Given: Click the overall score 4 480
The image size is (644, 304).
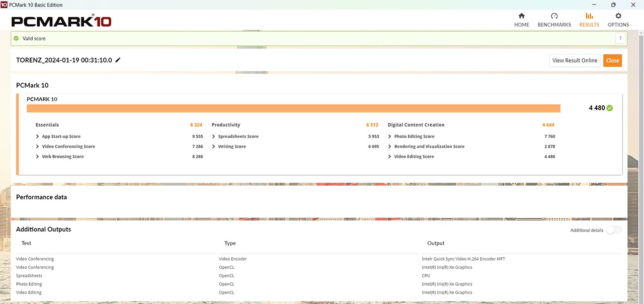Looking at the screenshot, I should pyautogui.click(x=597, y=108).
